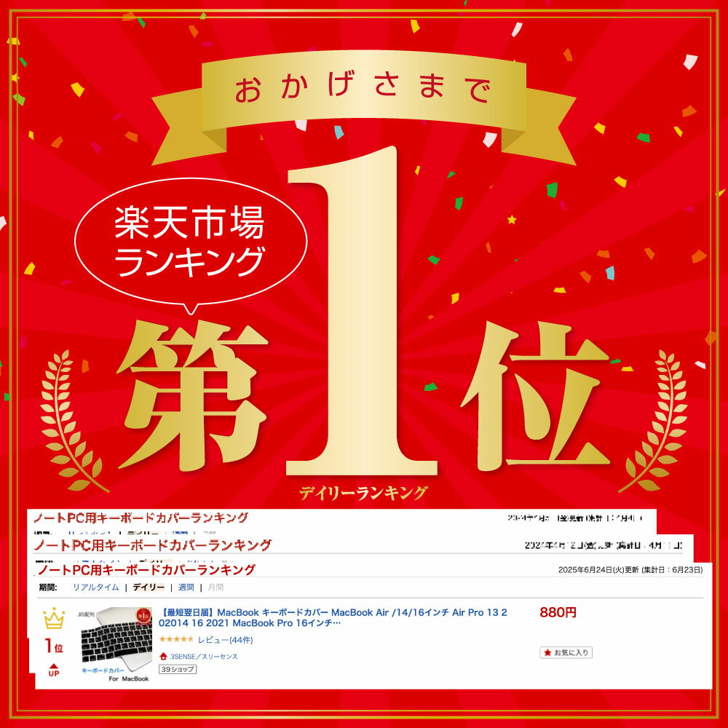Visit the 3SENSE／スリーセンス shop link
The image size is (728, 728).
coord(204,657)
